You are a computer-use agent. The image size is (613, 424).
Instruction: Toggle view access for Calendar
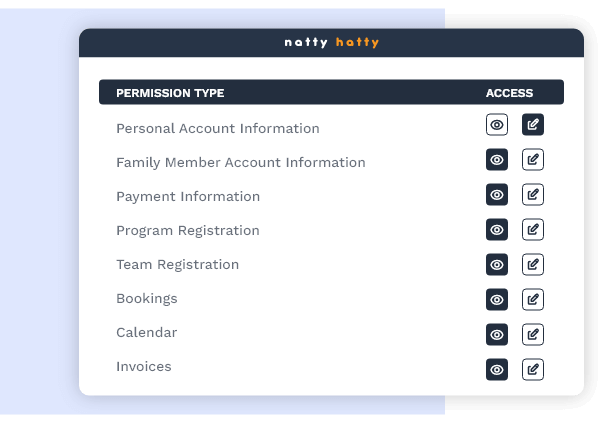coord(497,334)
